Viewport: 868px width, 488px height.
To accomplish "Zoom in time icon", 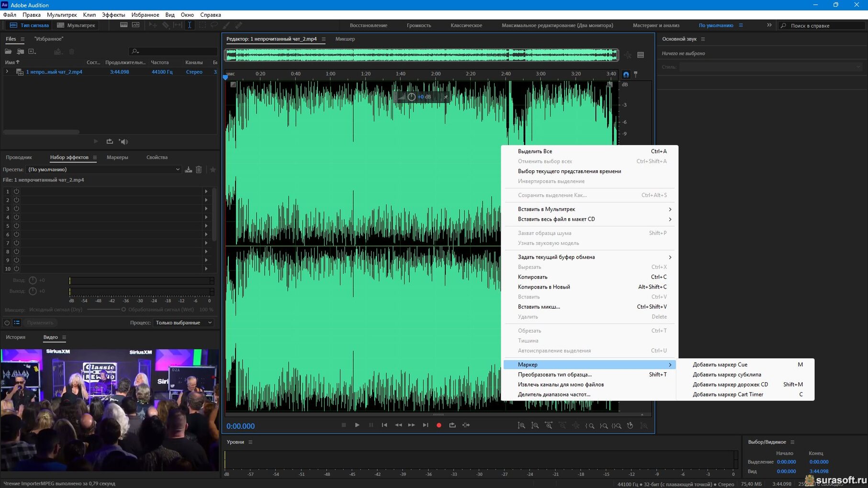I will [x=549, y=425].
